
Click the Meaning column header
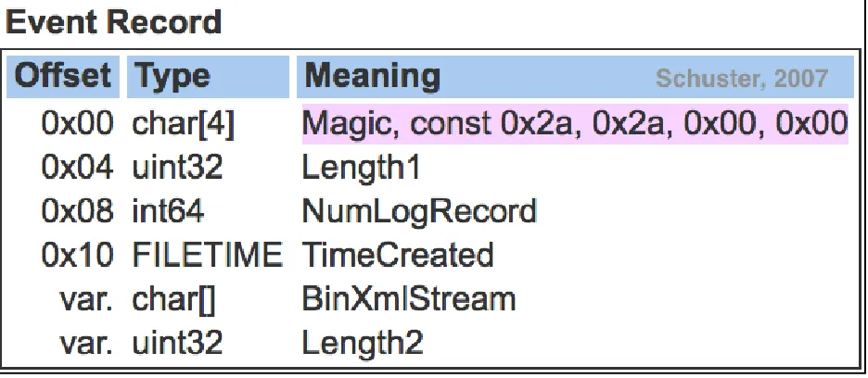tap(373, 76)
